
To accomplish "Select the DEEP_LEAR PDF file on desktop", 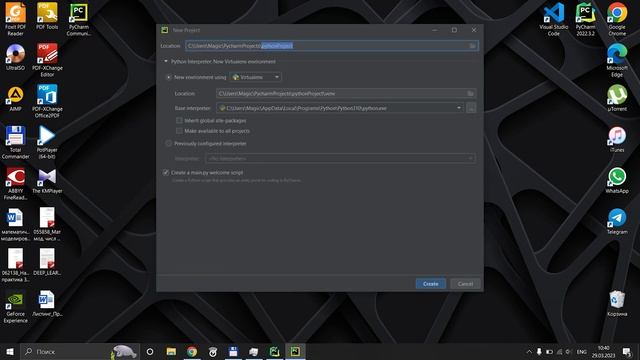I will (x=47, y=262).
